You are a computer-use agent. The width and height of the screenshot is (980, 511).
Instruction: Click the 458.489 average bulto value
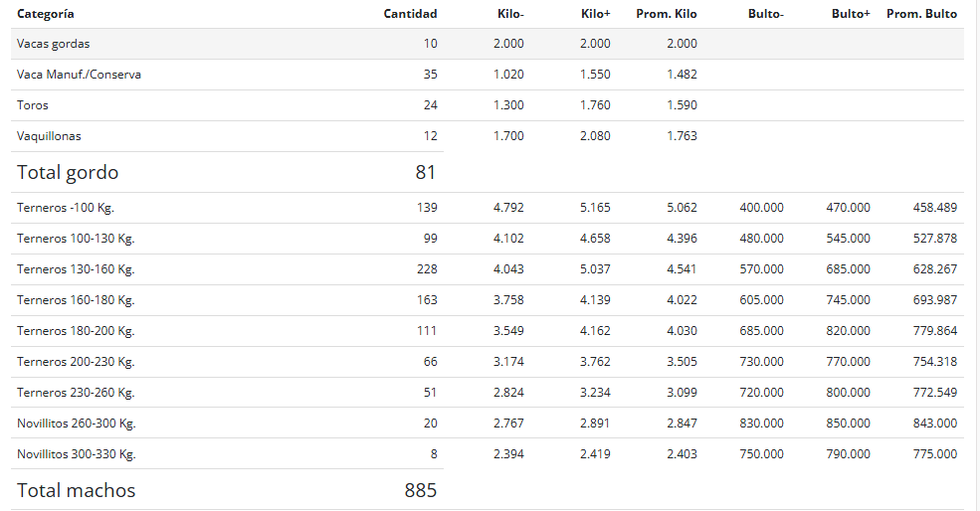pos(934,208)
